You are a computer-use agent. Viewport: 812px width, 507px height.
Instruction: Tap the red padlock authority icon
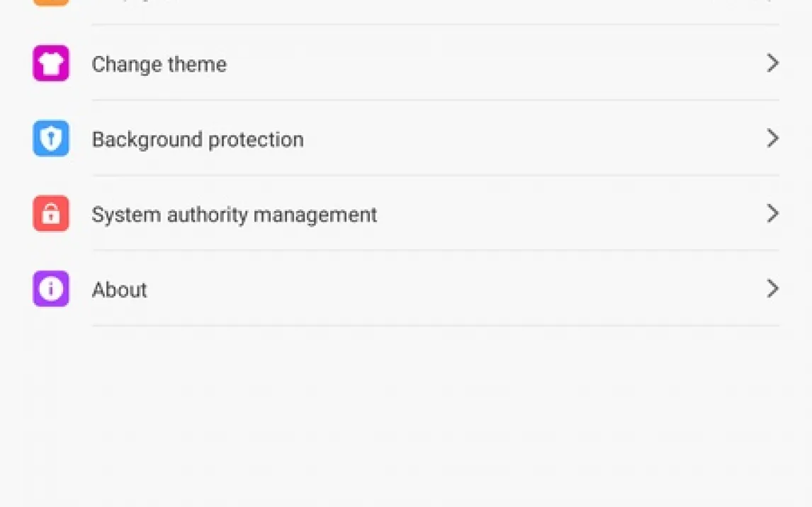[x=51, y=213]
